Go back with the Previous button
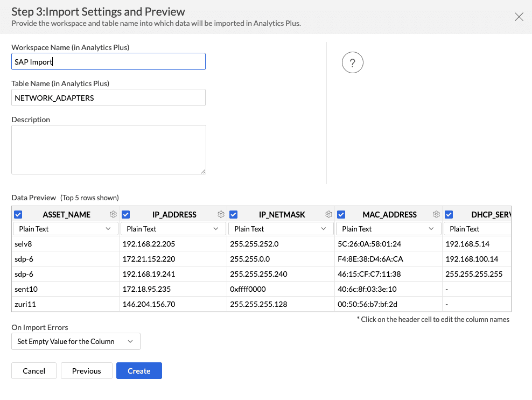 86,371
